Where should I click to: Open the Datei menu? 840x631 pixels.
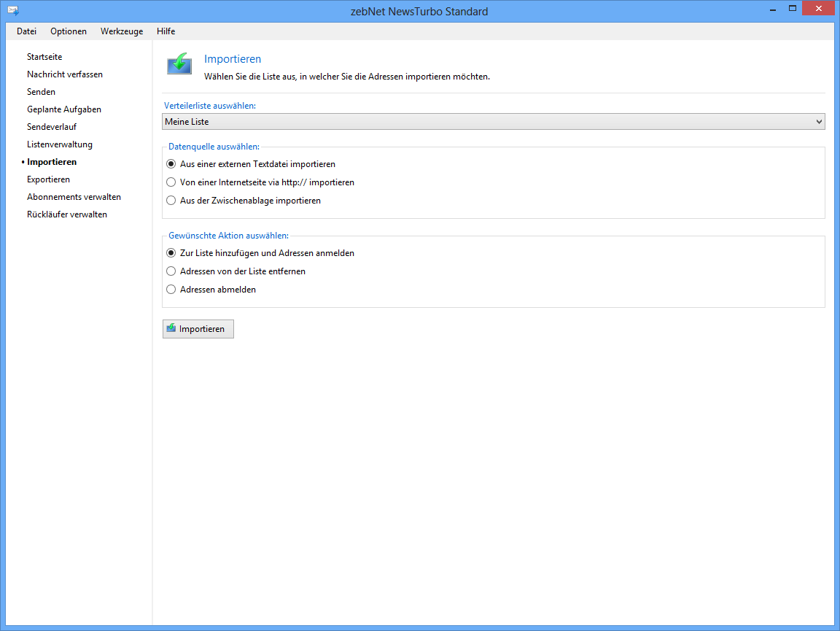26,31
